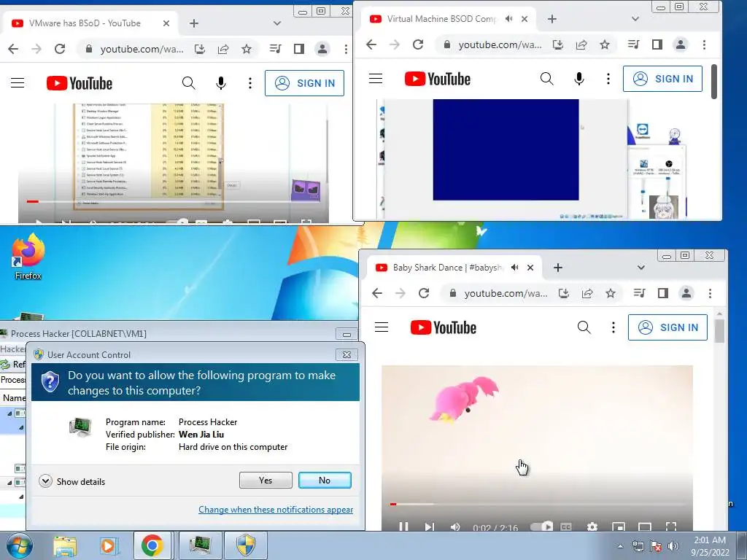This screenshot has height=560, width=747.
Task: Open the Firefox desktop shortcut
Action: point(28,256)
